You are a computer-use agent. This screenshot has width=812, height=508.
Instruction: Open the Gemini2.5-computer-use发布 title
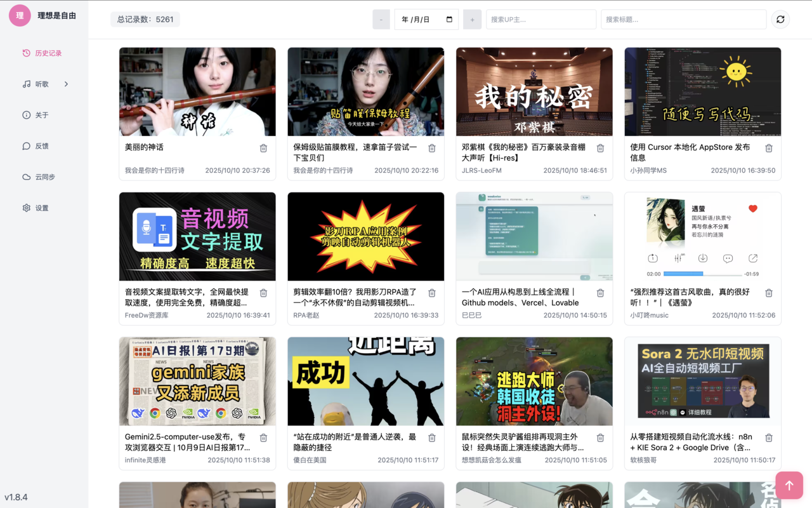187,442
